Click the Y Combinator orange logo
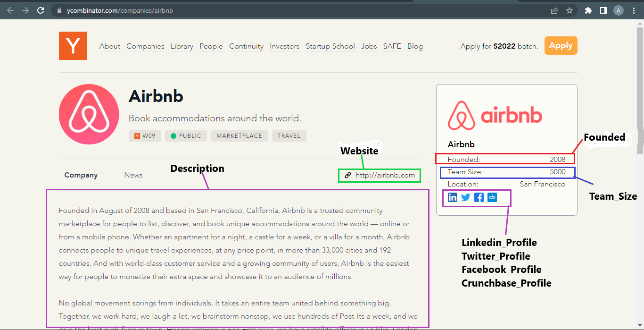 tap(73, 46)
